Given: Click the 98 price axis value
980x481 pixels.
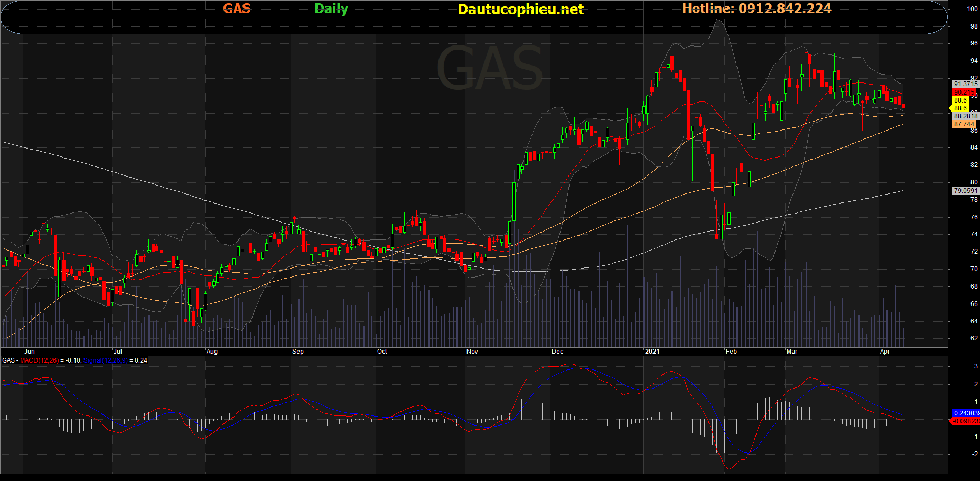Looking at the screenshot, I should click(x=974, y=26).
